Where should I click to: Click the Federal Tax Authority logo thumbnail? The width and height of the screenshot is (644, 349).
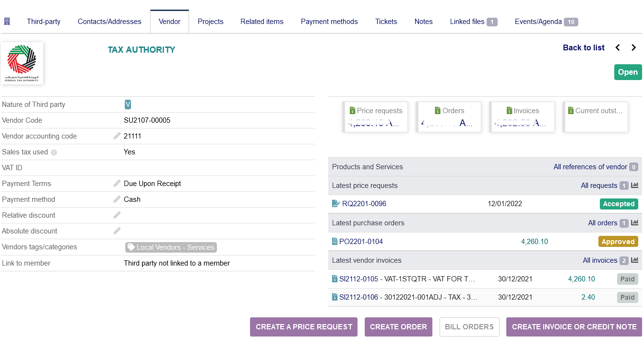coord(22,63)
